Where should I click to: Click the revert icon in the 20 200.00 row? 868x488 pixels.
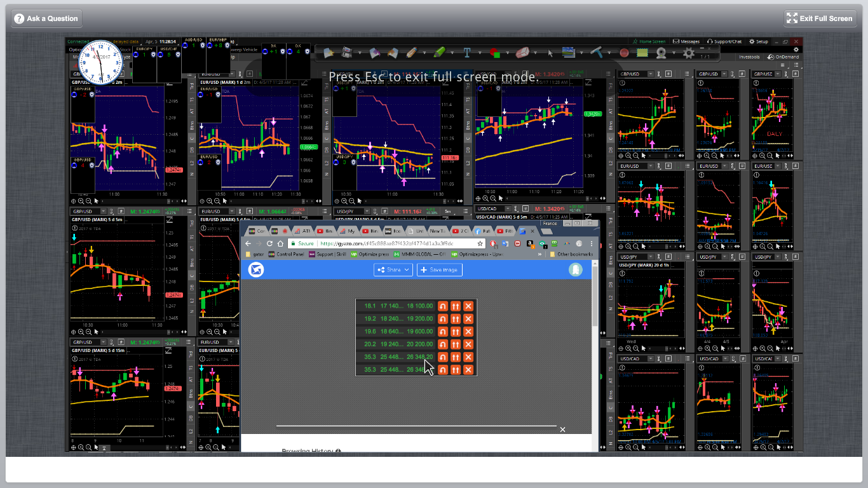pyautogui.click(x=443, y=344)
